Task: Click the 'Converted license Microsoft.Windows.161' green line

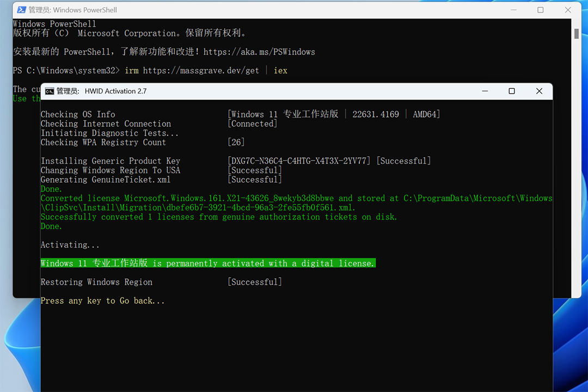Action: coord(296,198)
